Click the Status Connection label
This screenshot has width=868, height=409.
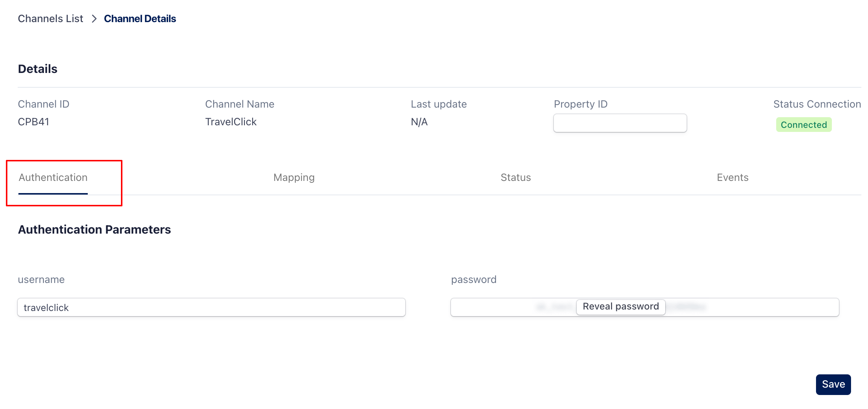click(x=817, y=104)
